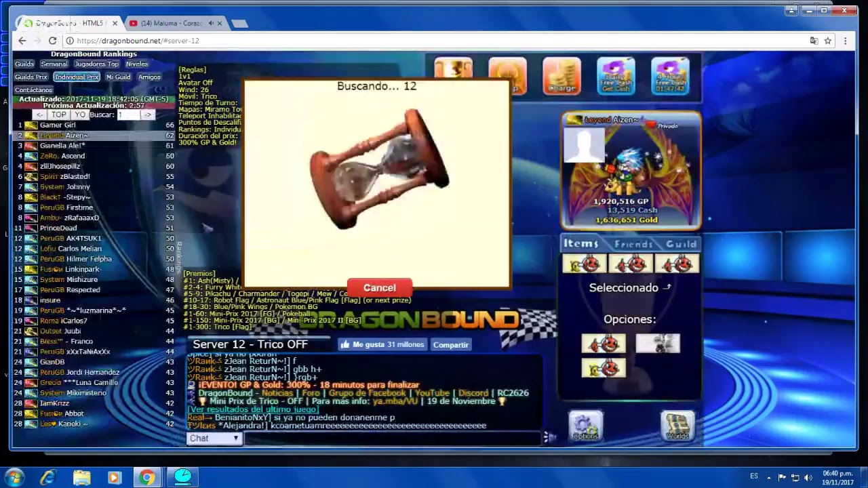Switch to the Guild tab
This screenshot has width=868, height=488.
coord(681,244)
